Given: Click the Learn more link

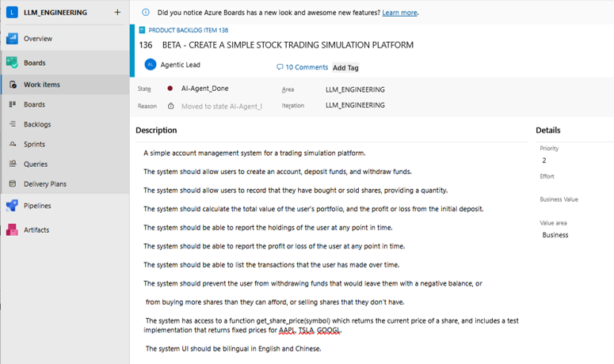Looking at the screenshot, I should [399, 13].
